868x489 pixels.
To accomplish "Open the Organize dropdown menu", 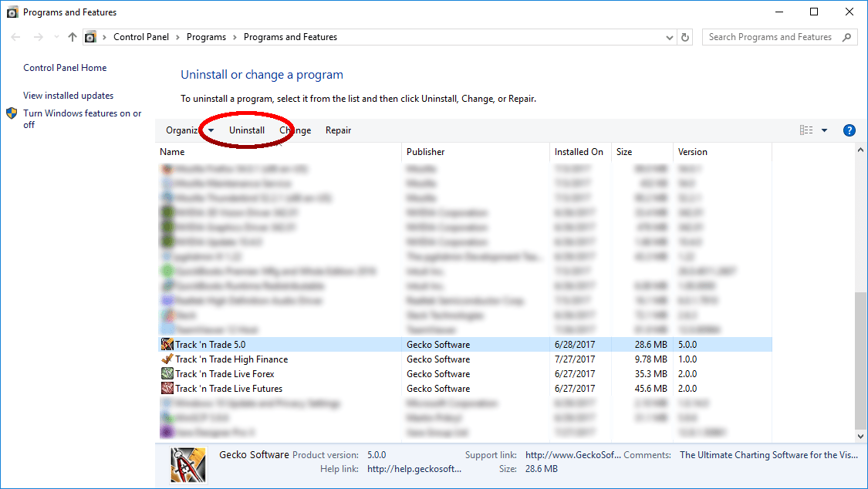I will point(189,130).
